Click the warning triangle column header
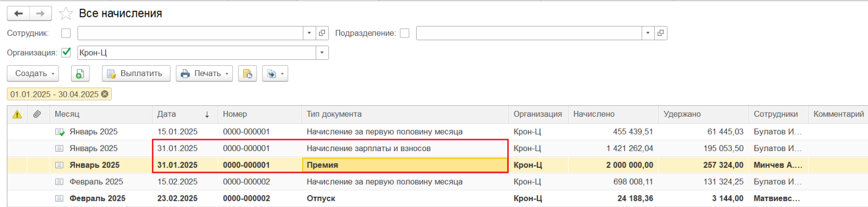 tap(17, 114)
